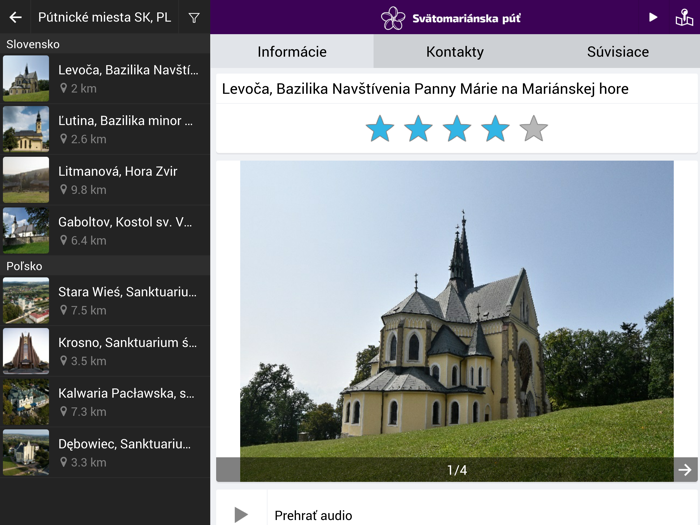Screen dimensions: 700x525
Task: Open Stara Wieś, Sanktuariu... entry
Action: pos(105,300)
